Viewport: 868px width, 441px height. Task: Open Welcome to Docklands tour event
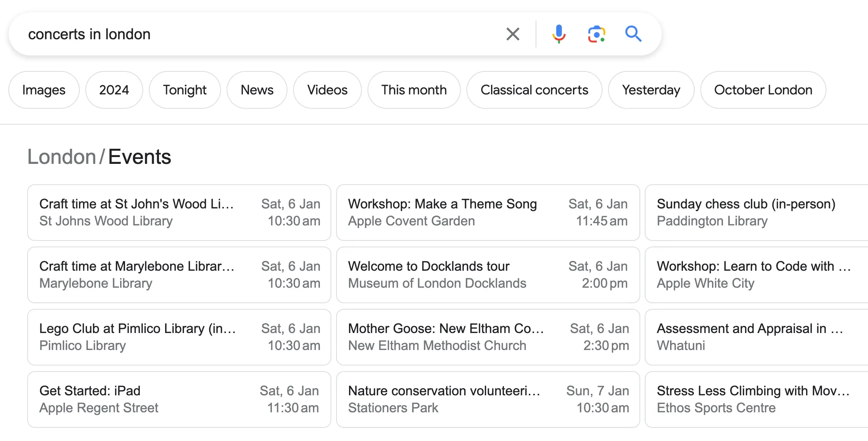(x=488, y=274)
